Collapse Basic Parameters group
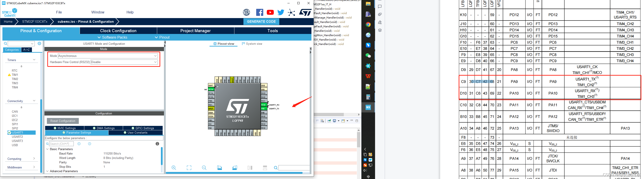The image size is (644, 179). 48,149
